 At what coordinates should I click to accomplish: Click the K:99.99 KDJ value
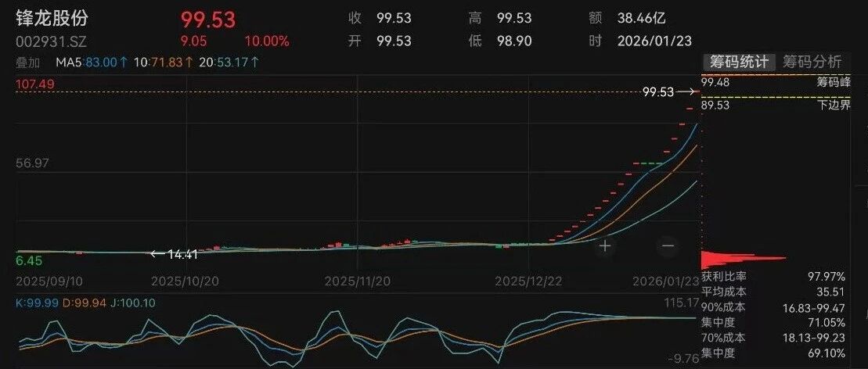pyautogui.click(x=37, y=303)
